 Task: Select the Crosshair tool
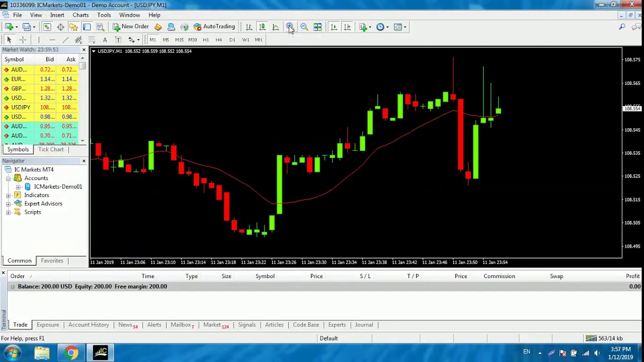23,40
